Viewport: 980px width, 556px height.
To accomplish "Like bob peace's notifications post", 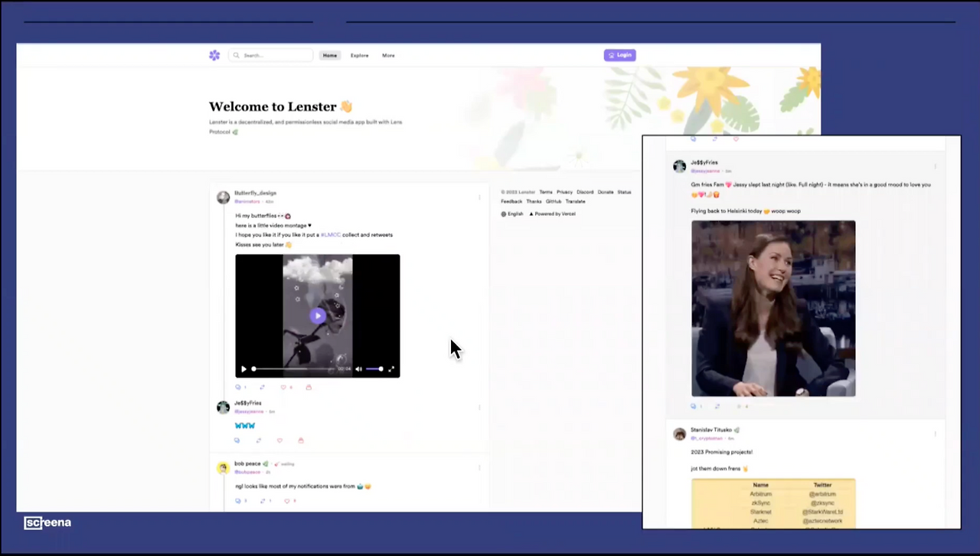I will pos(287,501).
